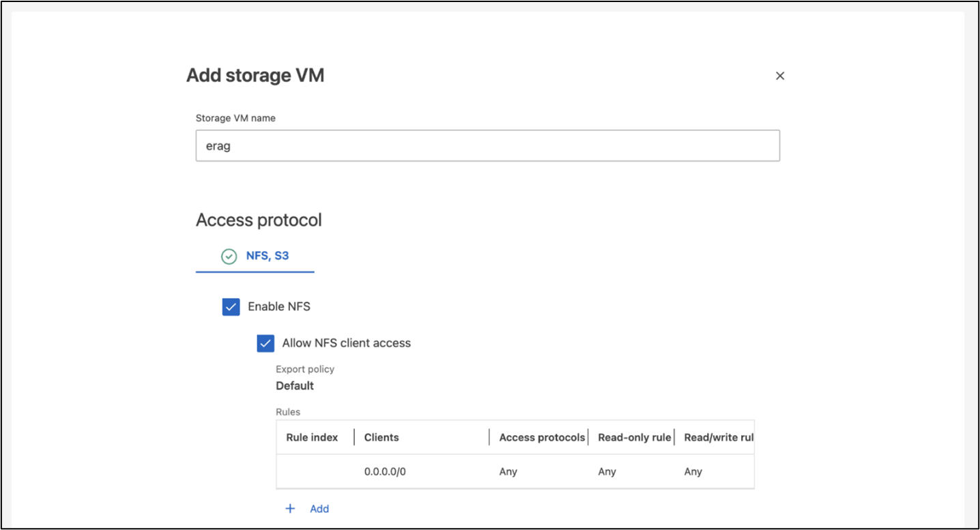Select the 0.0.0.0/0 clients cell
The image size is (980, 530).
[x=385, y=471]
